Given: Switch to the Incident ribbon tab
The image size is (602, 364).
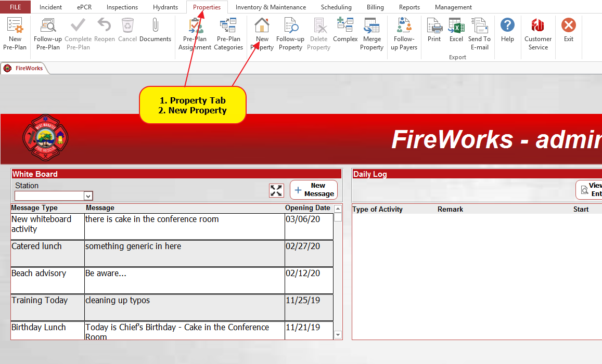Looking at the screenshot, I should click(x=50, y=7).
